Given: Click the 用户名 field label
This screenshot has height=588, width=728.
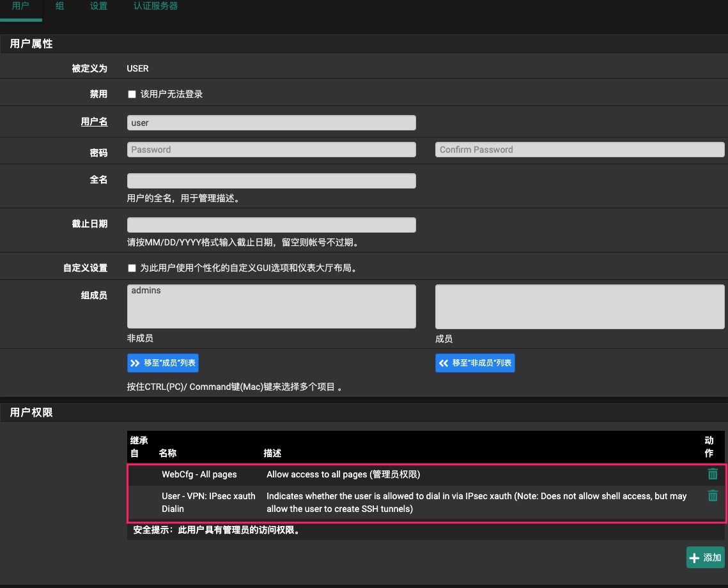Looking at the screenshot, I should pos(94,122).
